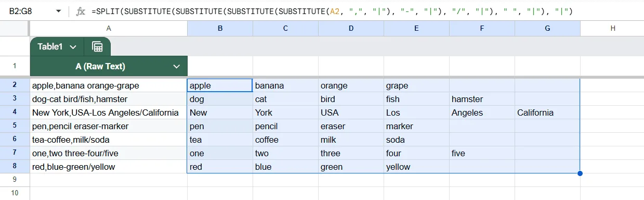The image size is (644, 200).
Task: Click the 'hamster' cell
Action: point(482,99)
